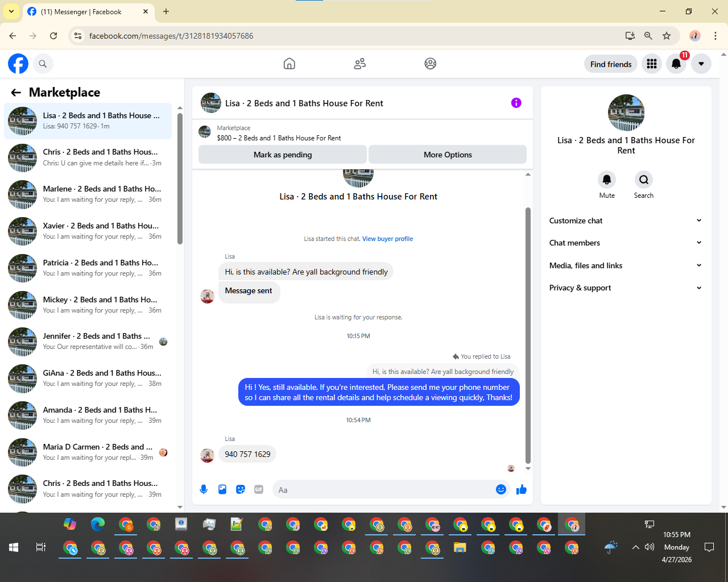Open Mickey conversation

[x=88, y=305]
